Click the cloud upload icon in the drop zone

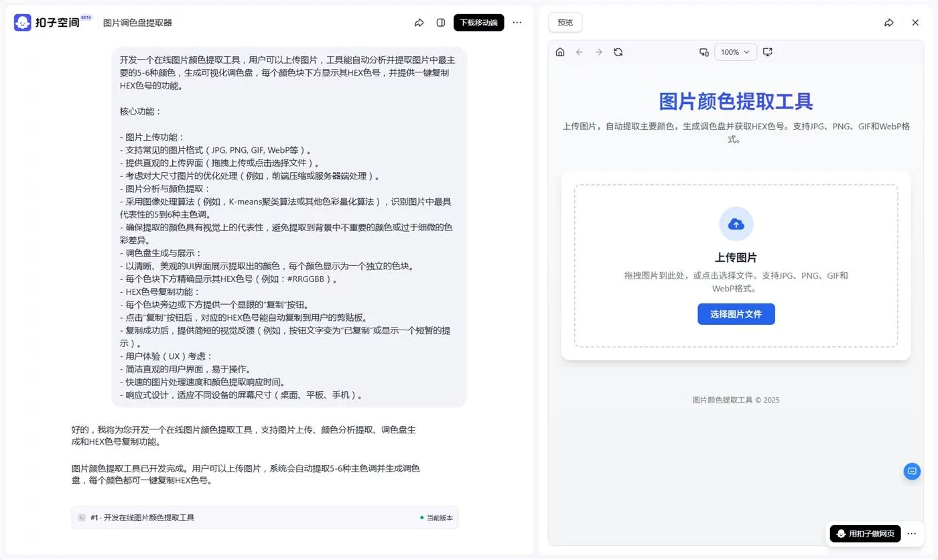736,224
